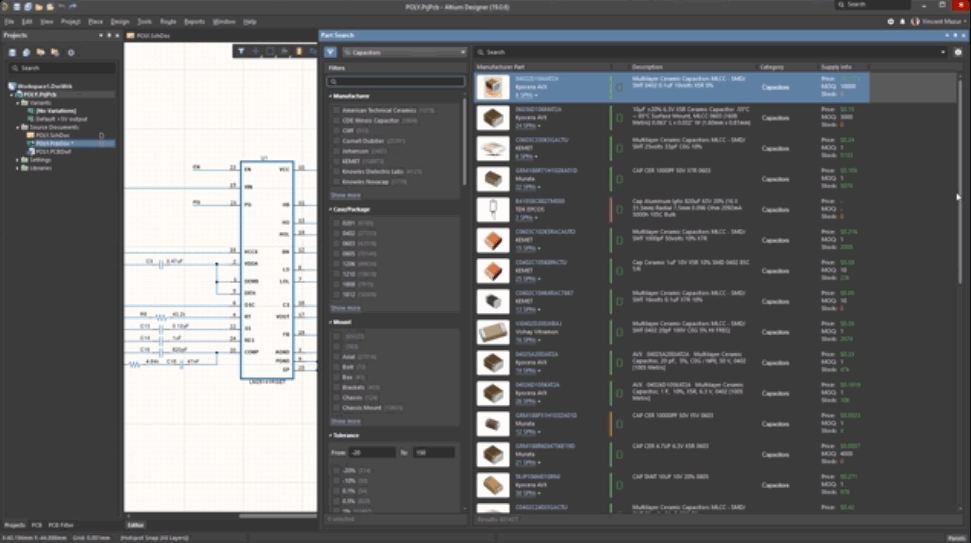Open the Design menu
This screenshot has height=543, width=971.
click(x=119, y=21)
